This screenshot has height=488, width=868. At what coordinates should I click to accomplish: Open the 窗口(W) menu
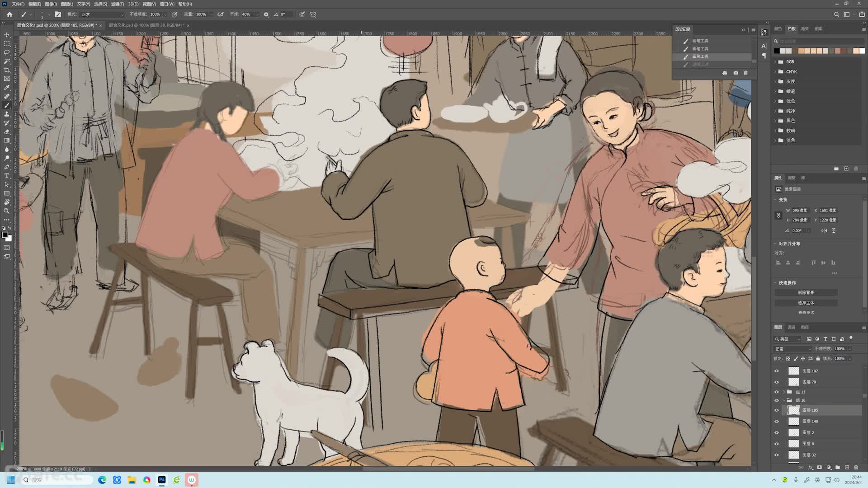click(167, 4)
